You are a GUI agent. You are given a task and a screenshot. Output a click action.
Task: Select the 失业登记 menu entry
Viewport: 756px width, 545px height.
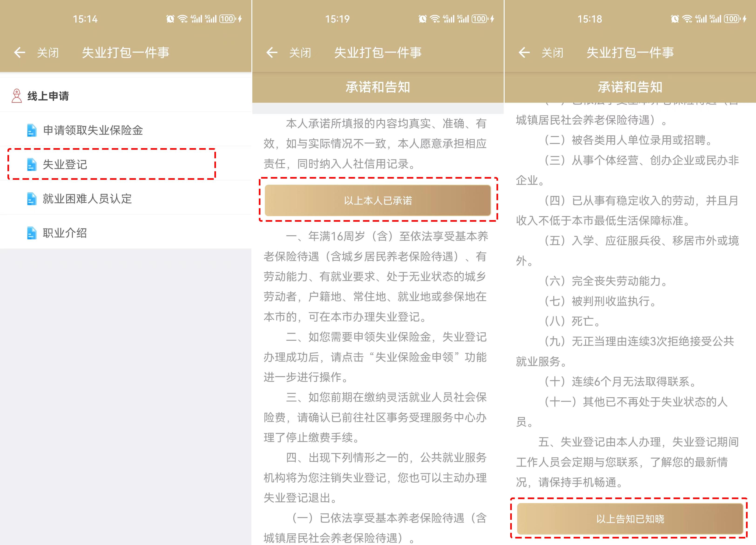[x=65, y=164]
